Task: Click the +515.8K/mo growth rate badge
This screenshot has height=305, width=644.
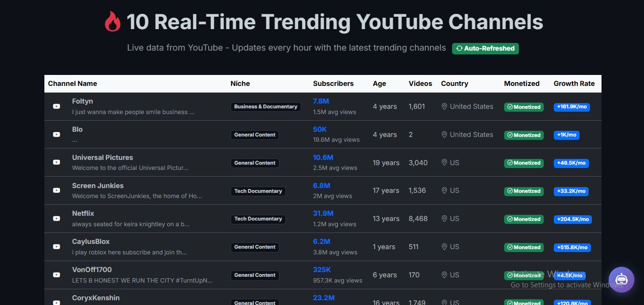Action: pos(572,247)
